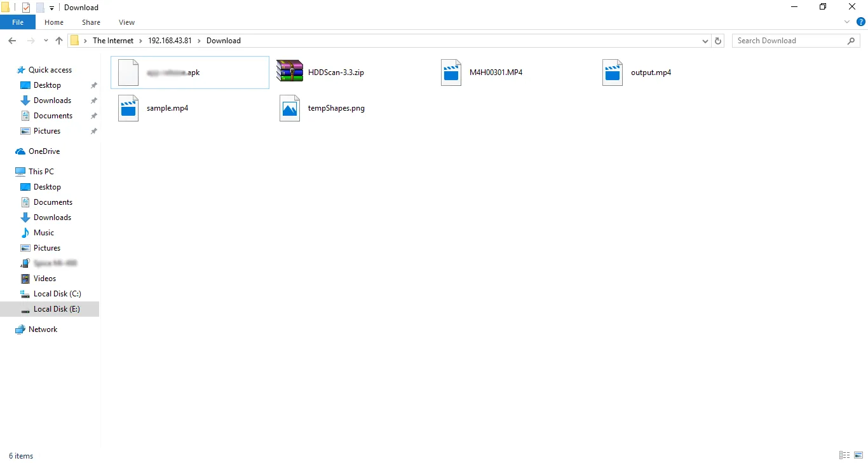Select the HDDScan-3.3.zip archive icon

click(x=290, y=71)
